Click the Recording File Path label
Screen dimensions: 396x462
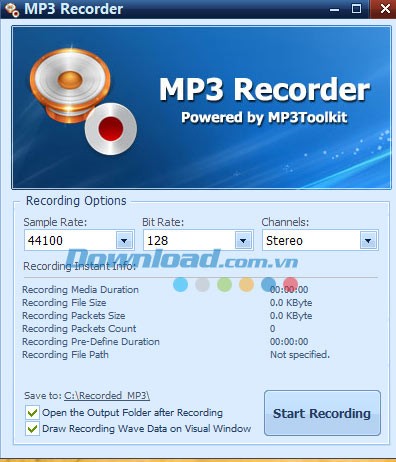click(65, 354)
